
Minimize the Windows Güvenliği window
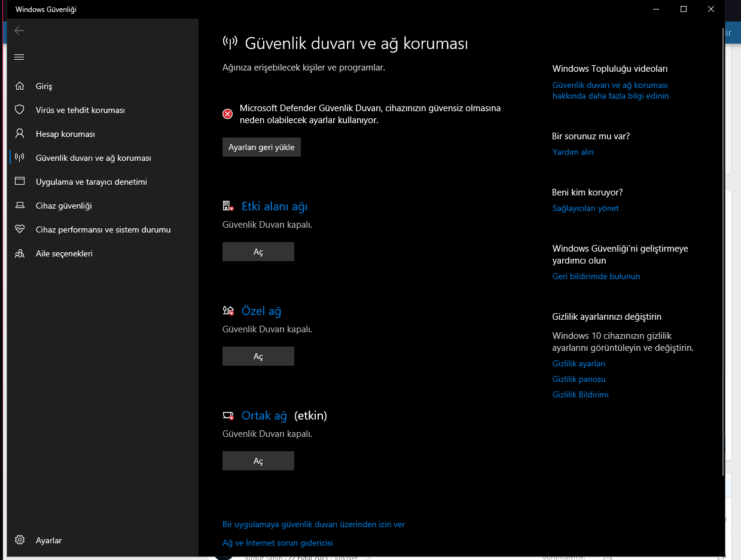pyautogui.click(x=656, y=10)
